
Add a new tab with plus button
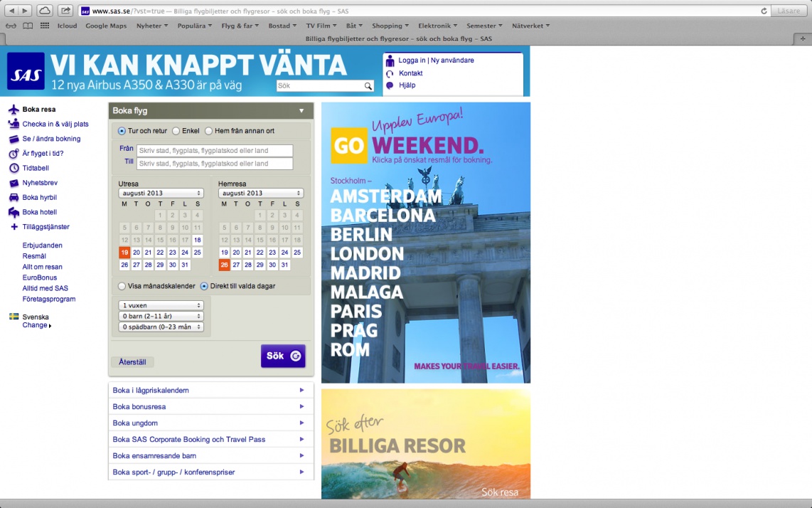[x=803, y=39]
